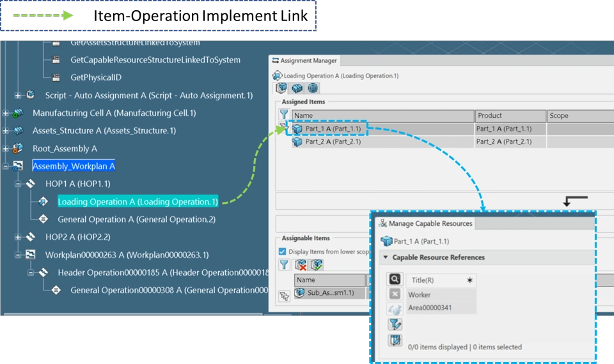Image resolution: width=614 pixels, height=364 pixels.
Task: Expand the Root_Assembly A node
Action: click(x=5, y=149)
